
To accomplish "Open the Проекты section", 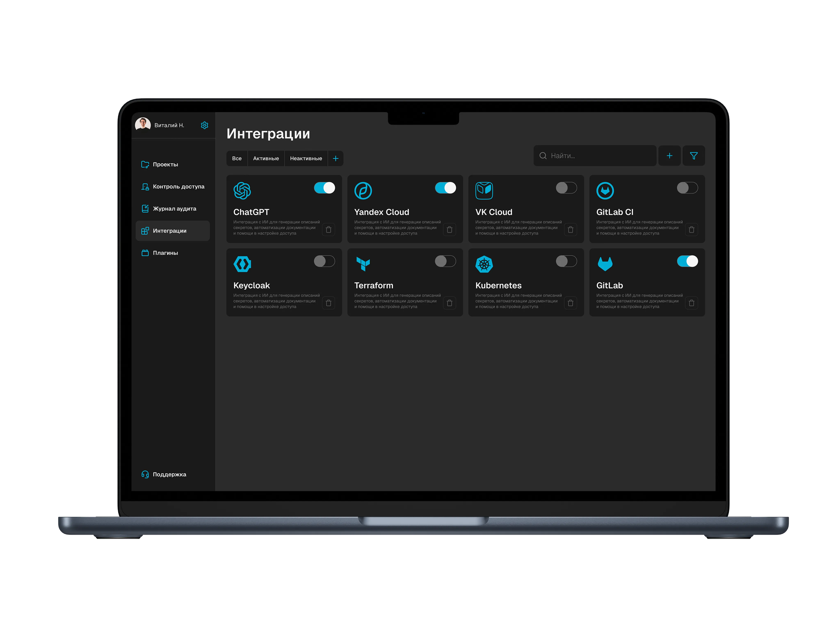I will click(x=173, y=164).
